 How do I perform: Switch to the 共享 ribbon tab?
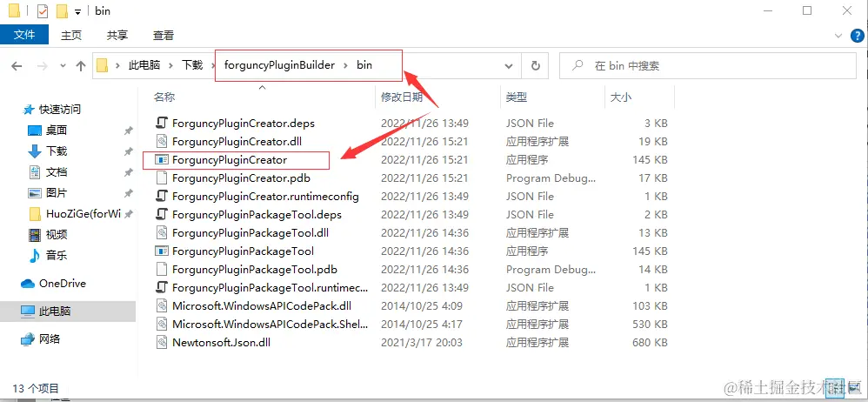pos(117,35)
